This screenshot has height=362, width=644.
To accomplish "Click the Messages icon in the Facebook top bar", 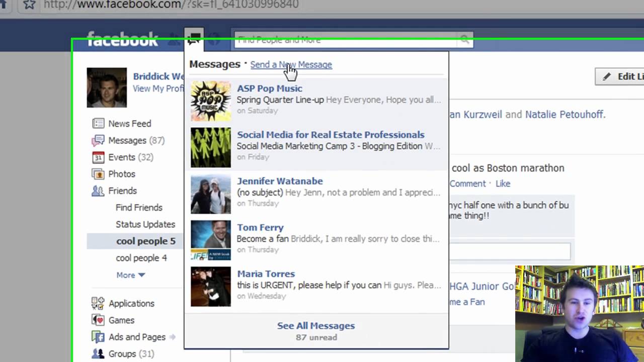I will (x=194, y=38).
